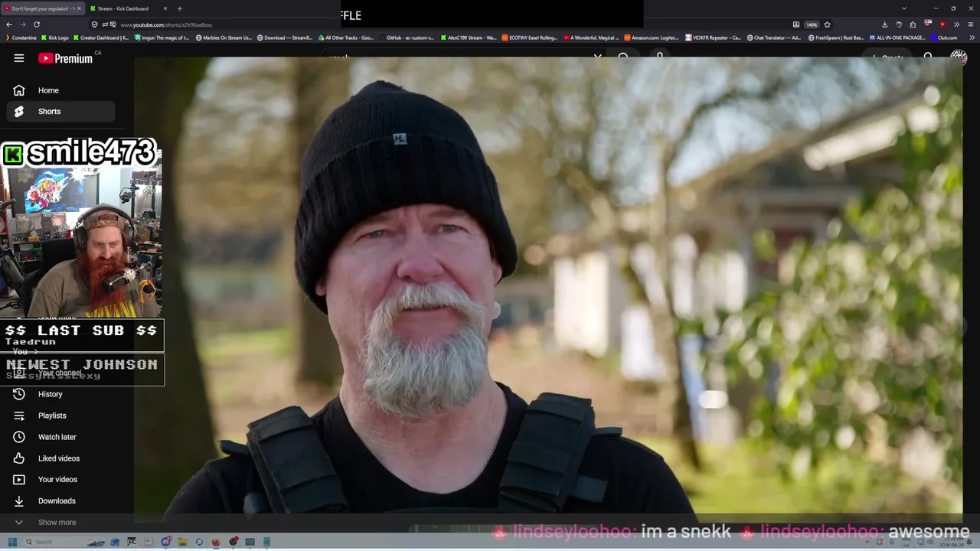Image resolution: width=980 pixels, height=551 pixels.
Task: Open Your videos in the sidebar
Action: pos(61,480)
